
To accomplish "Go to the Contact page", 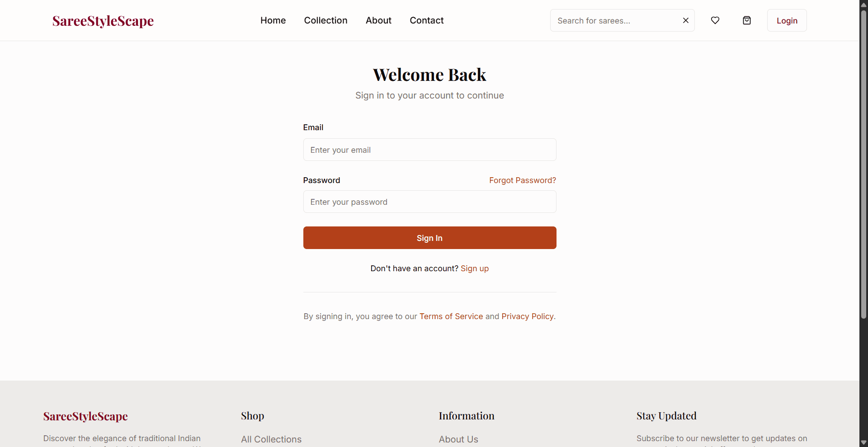I will (x=426, y=20).
